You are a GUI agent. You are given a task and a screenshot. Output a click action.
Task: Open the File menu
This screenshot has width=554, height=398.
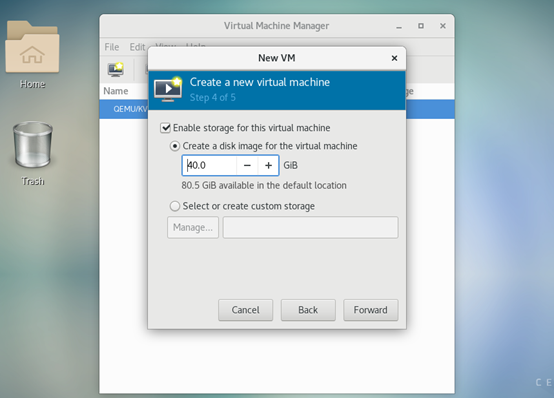112,47
